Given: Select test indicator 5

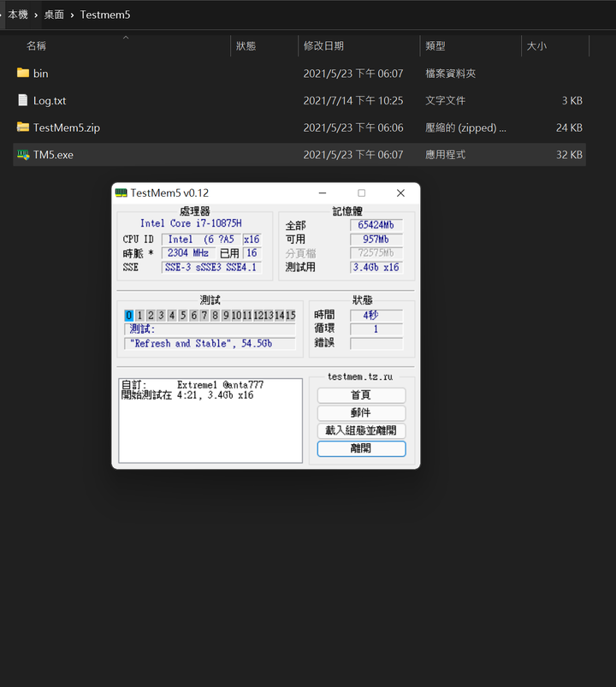Looking at the screenshot, I should coord(183,315).
